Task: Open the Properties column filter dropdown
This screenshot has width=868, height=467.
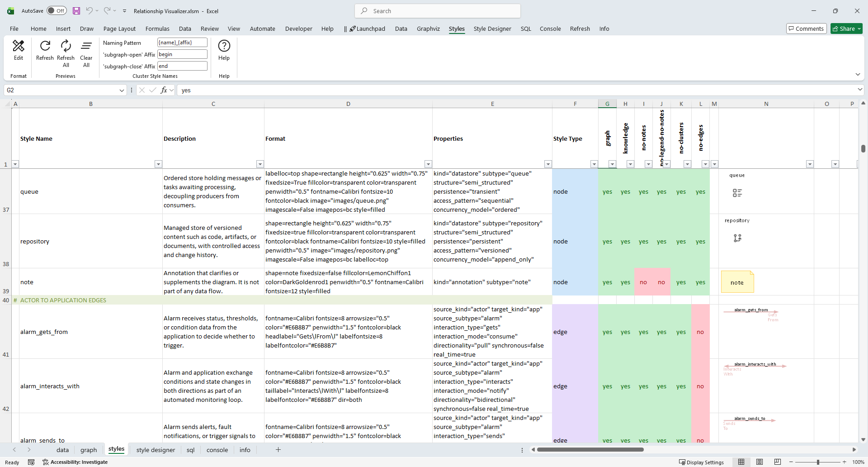Action: (x=548, y=164)
